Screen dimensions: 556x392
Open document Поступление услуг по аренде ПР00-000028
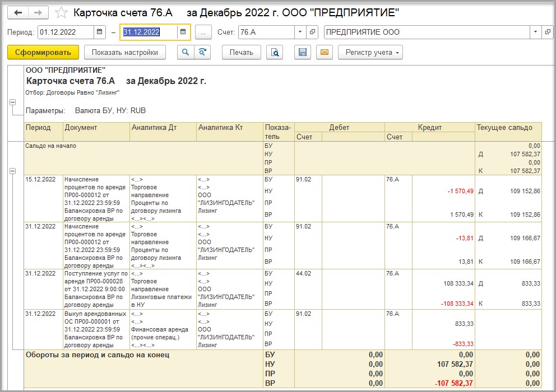tap(96, 289)
